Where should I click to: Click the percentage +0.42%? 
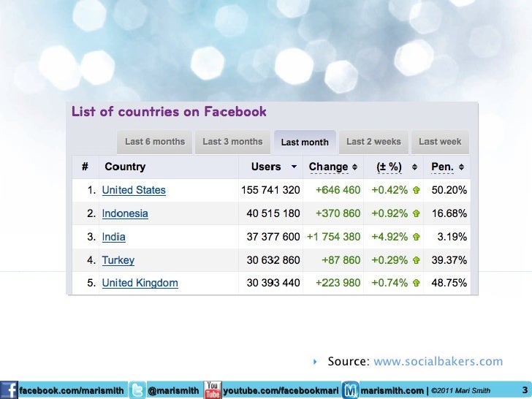coord(389,190)
